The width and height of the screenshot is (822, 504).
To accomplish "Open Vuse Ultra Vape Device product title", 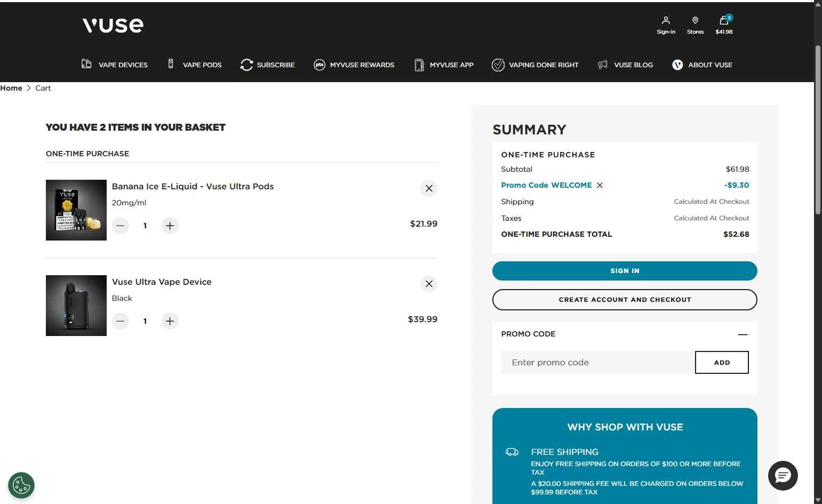I will (x=162, y=282).
